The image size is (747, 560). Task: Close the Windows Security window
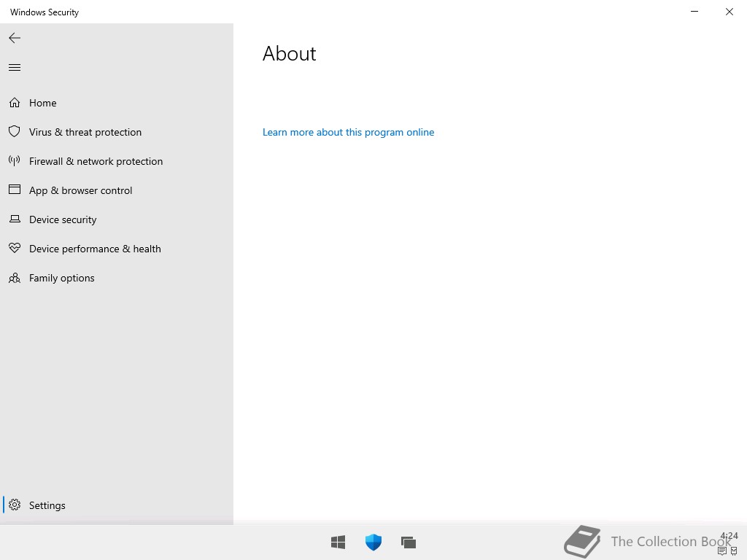pos(729,12)
